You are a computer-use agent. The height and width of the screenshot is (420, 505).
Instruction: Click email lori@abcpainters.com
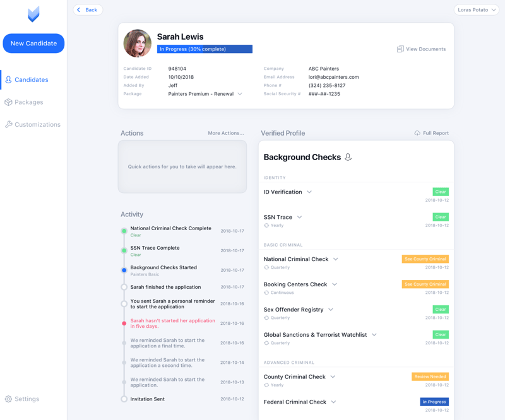pos(334,77)
